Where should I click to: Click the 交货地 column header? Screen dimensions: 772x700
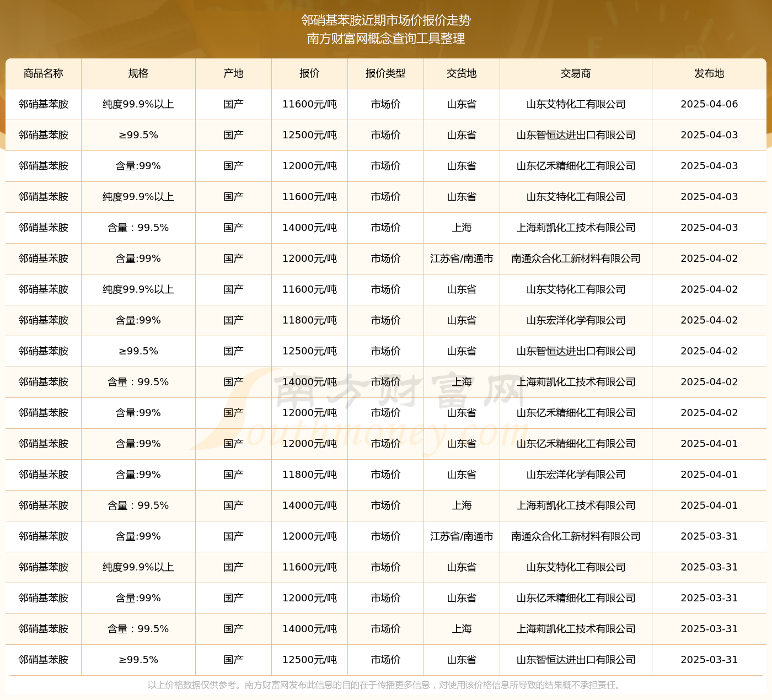click(462, 73)
